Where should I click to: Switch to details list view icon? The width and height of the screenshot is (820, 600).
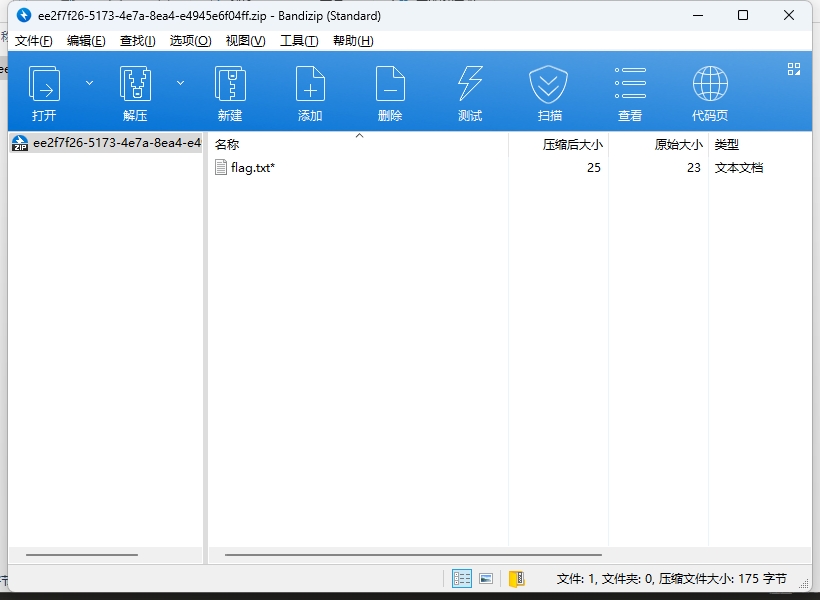tap(462, 579)
